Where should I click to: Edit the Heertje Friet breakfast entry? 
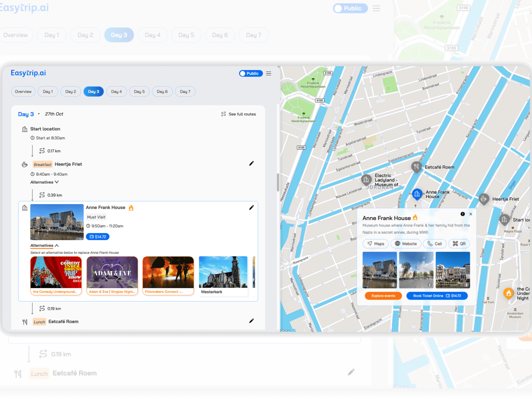click(251, 164)
